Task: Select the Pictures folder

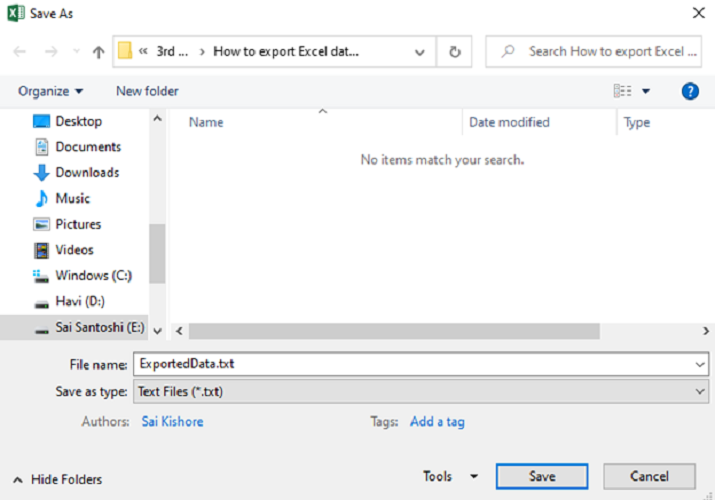Action: [x=78, y=224]
